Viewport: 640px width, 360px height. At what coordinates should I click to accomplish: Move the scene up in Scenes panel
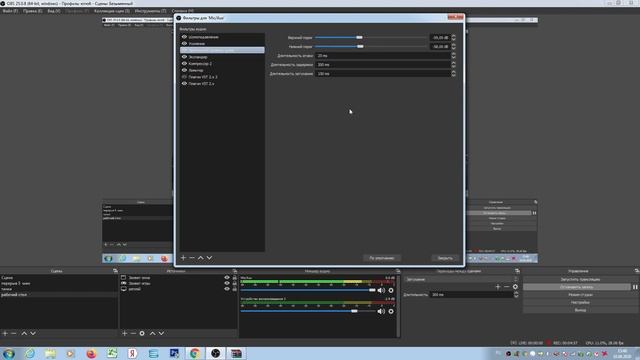click(x=24, y=333)
